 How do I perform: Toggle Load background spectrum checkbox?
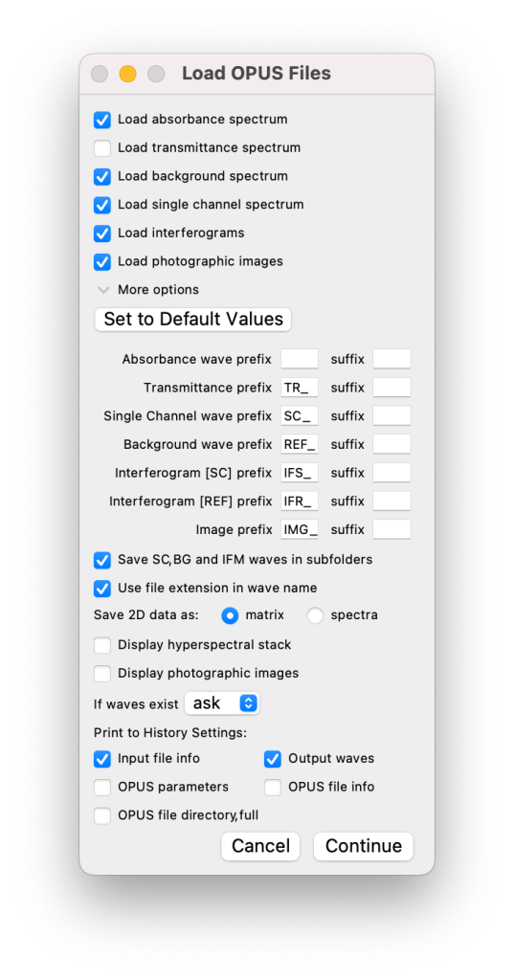[101, 177]
